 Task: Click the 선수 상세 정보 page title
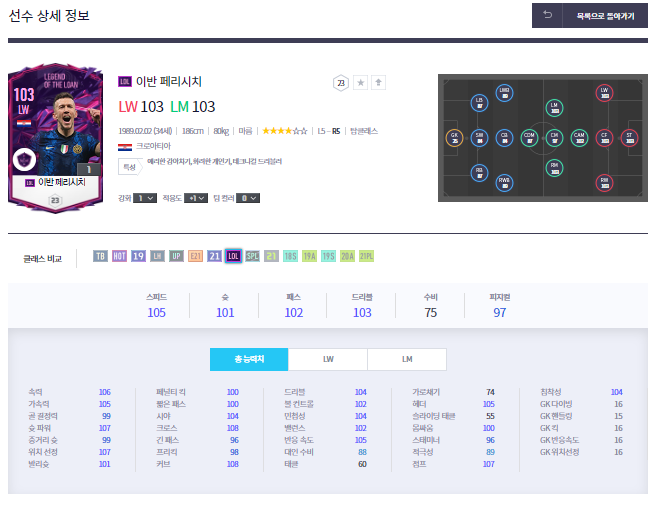click(x=49, y=16)
